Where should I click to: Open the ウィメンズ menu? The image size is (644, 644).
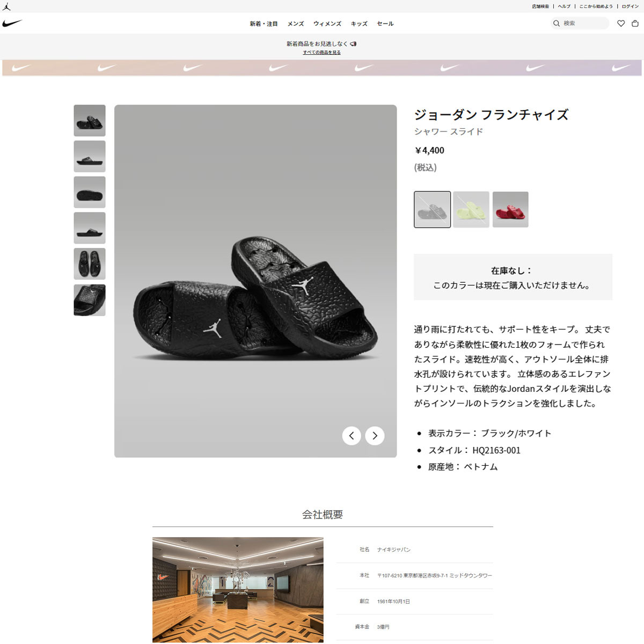click(x=327, y=24)
